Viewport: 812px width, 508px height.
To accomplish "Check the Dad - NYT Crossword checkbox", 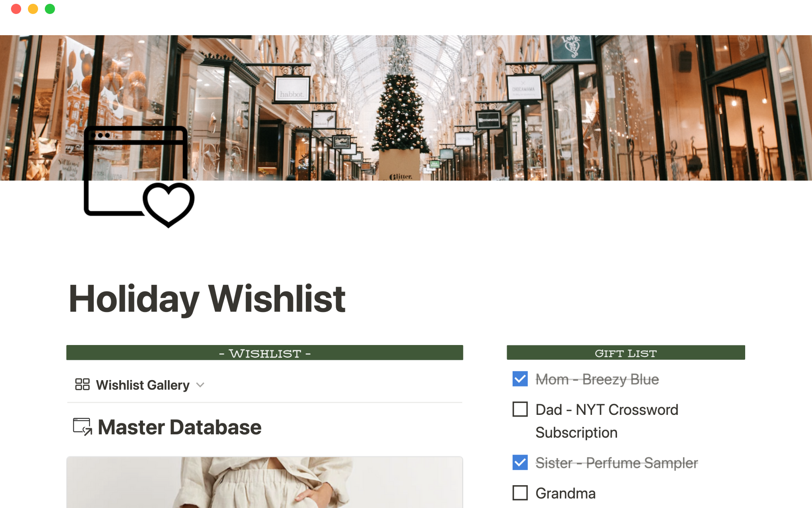I will point(520,409).
